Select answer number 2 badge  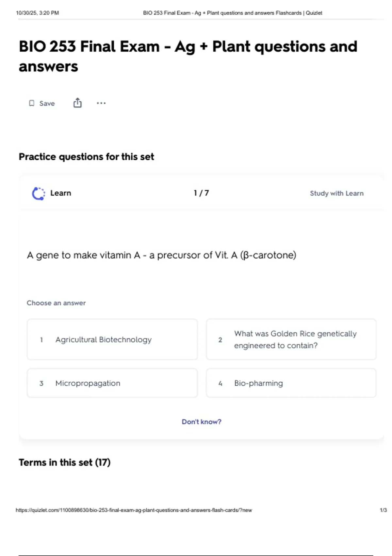220,340
